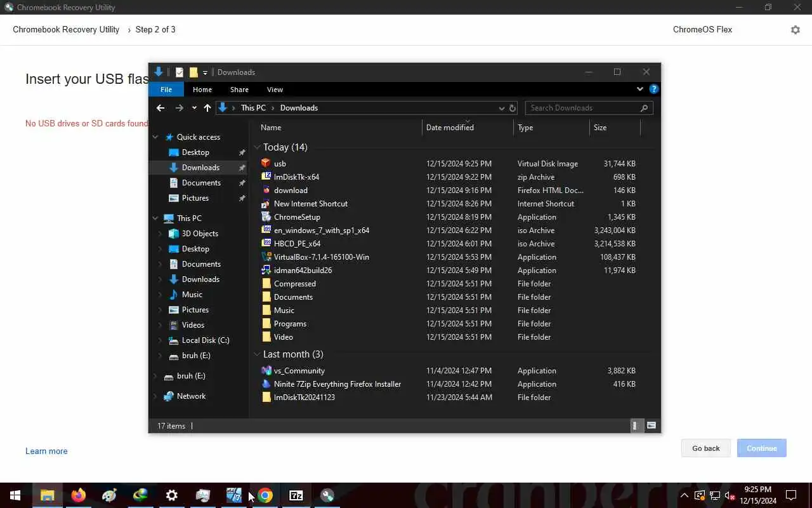The height and width of the screenshot is (508, 812).
Task: Go back in File Explorer navigation
Action: (160, 108)
